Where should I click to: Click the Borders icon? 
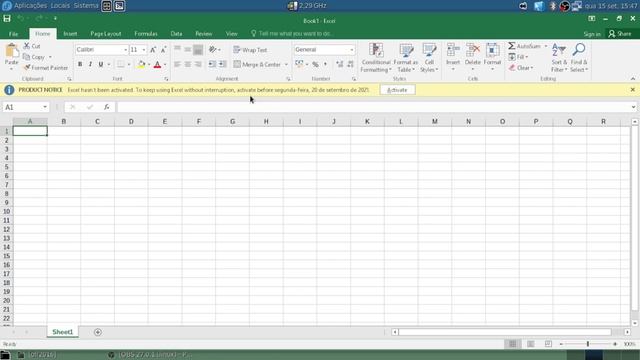point(121,64)
